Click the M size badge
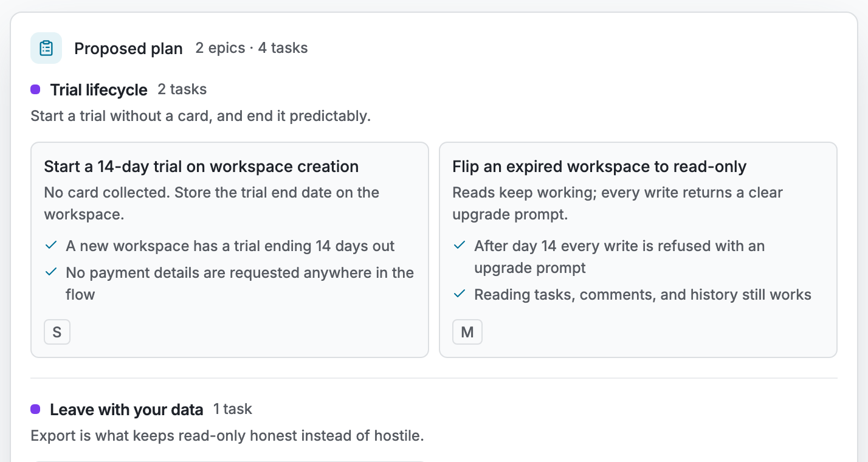Viewport: 868px width, 462px height. [x=467, y=332]
